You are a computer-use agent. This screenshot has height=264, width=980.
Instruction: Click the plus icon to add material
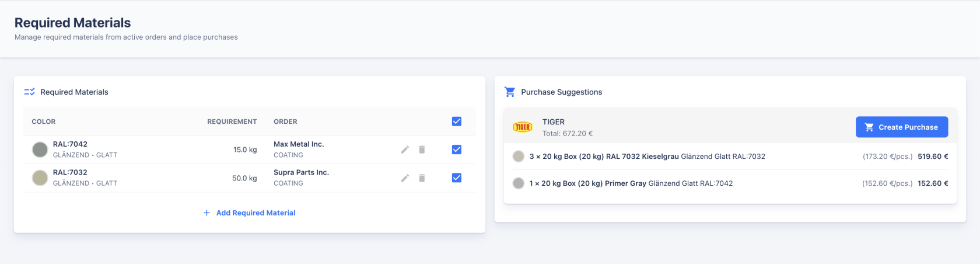pos(206,213)
